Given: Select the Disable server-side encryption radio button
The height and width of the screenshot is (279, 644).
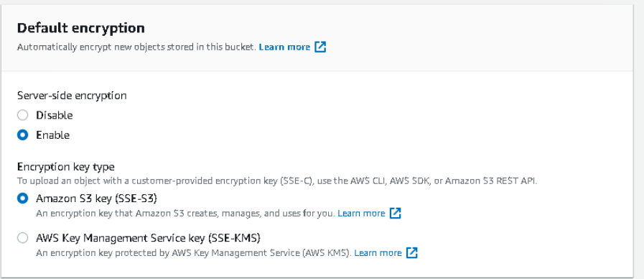Looking at the screenshot, I should 22,115.
